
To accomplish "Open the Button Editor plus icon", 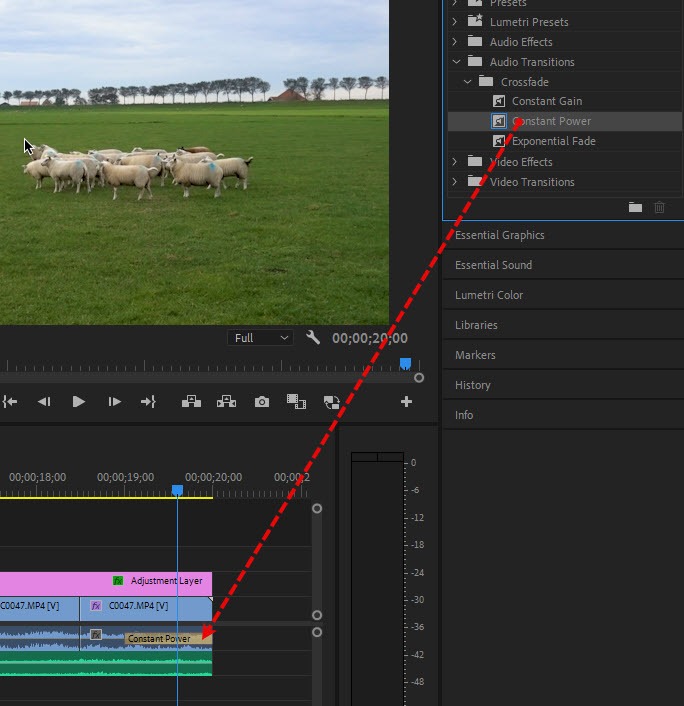I will tap(406, 401).
